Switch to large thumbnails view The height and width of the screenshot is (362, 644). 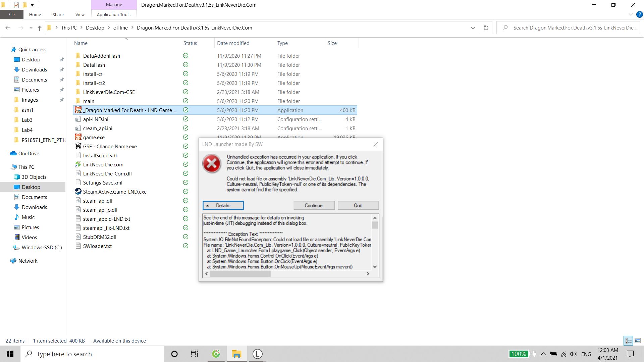(638, 341)
